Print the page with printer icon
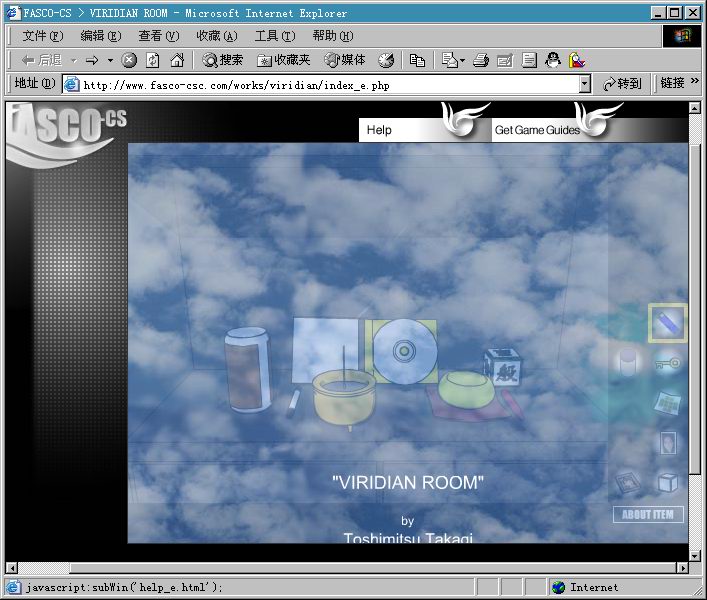Screen dimensions: 707x600 click(x=481, y=60)
